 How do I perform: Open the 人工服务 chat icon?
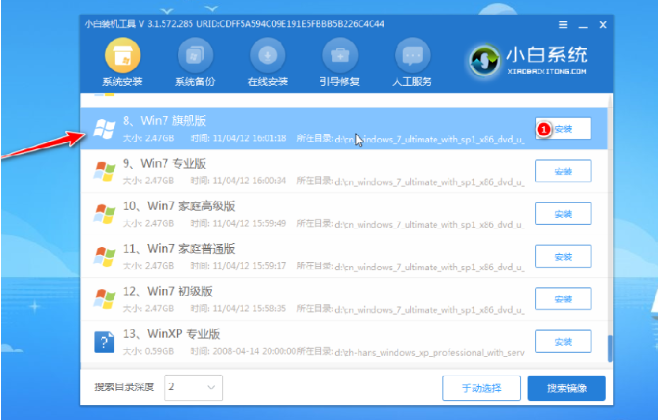coord(413,56)
